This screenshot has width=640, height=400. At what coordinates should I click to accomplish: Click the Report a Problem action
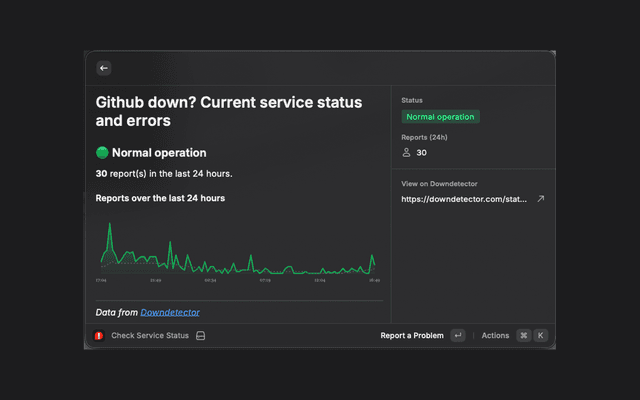point(412,336)
